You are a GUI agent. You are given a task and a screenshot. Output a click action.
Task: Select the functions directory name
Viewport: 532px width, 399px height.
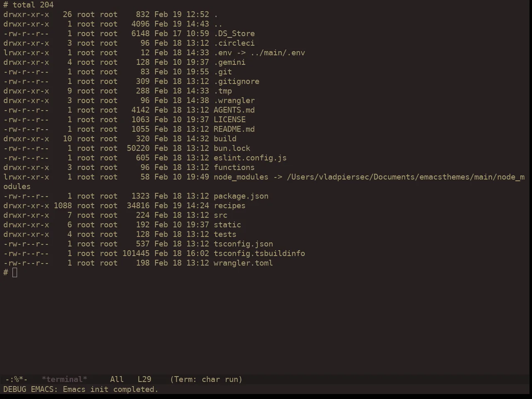point(234,167)
